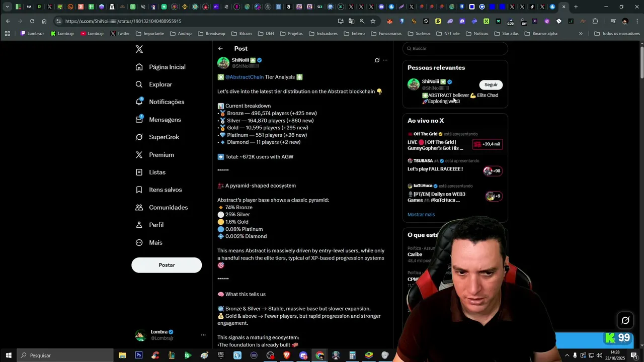Open the Windows Start menu
Image resolution: width=644 pixels, height=362 pixels.
point(9,355)
